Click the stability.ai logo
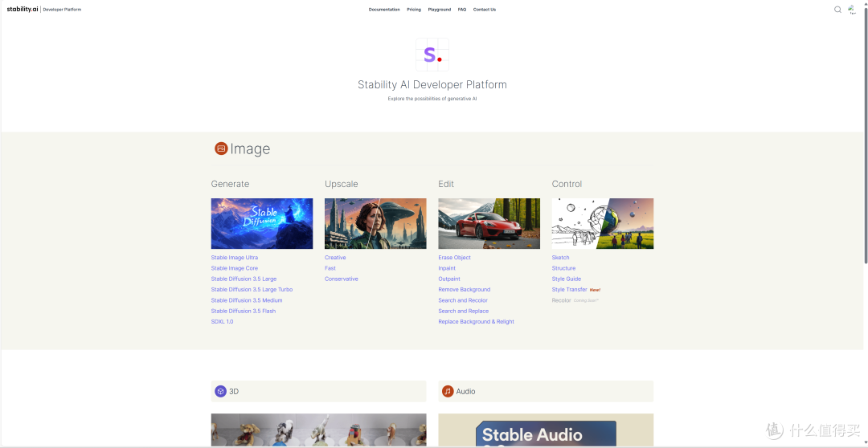Screen dimensions: 868x448 click(23, 10)
